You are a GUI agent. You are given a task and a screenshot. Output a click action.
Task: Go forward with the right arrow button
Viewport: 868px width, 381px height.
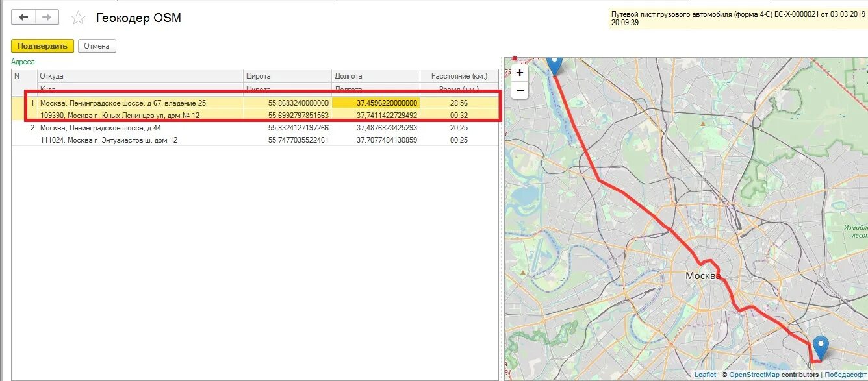point(47,18)
